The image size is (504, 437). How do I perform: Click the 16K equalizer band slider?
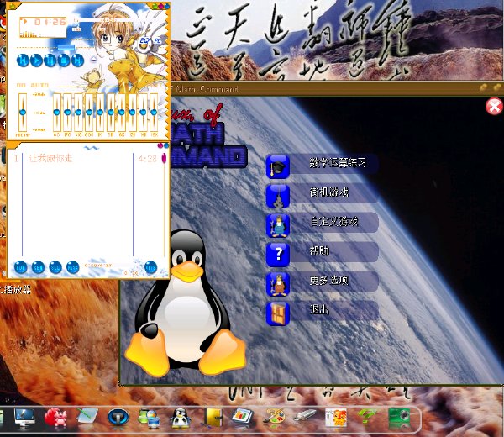pyautogui.click(x=154, y=112)
